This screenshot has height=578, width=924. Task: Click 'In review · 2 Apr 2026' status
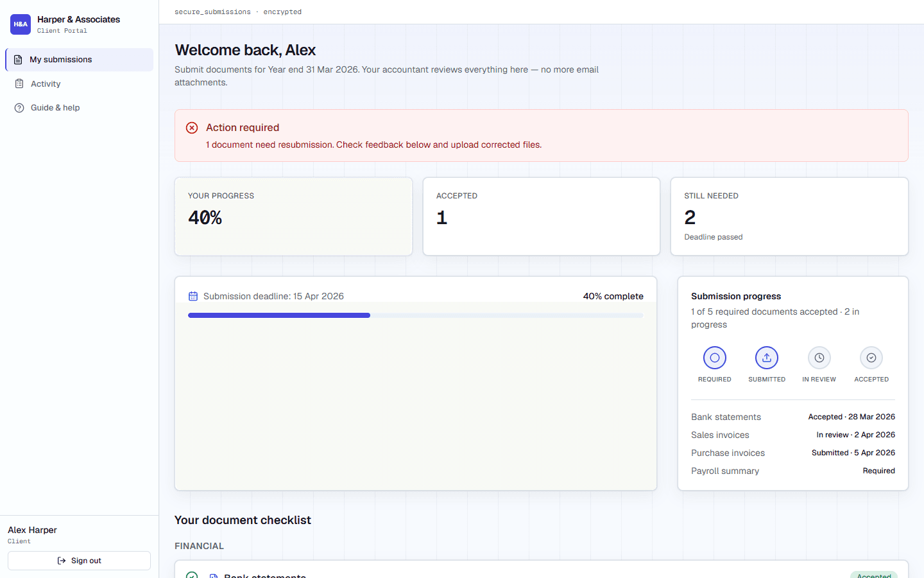click(x=856, y=435)
